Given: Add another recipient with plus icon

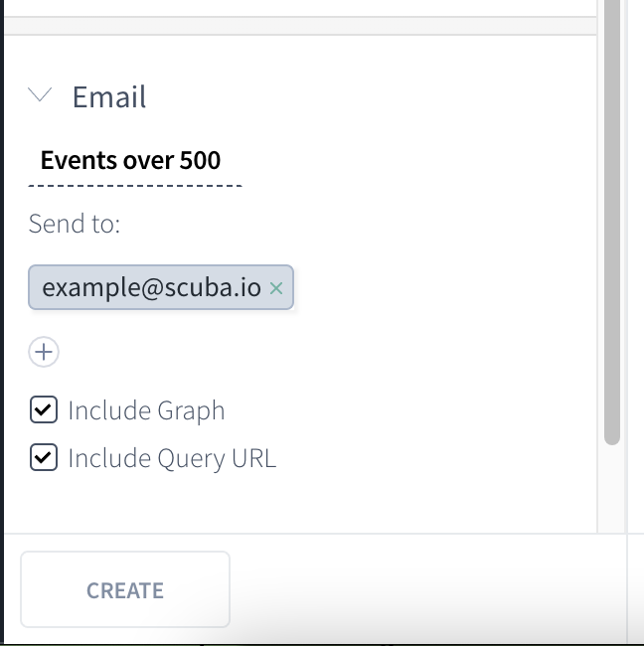Looking at the screenshot, I should tap(44, 352).
